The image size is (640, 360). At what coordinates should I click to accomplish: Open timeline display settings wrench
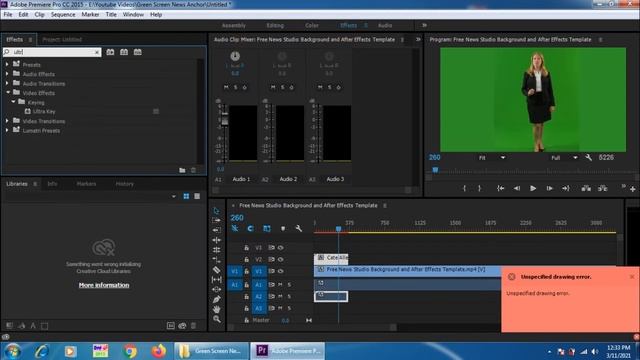click(x=299, y=229)
